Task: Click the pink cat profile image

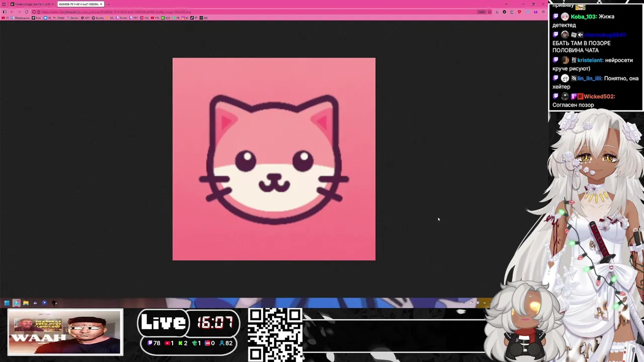Action: point(274,159)
